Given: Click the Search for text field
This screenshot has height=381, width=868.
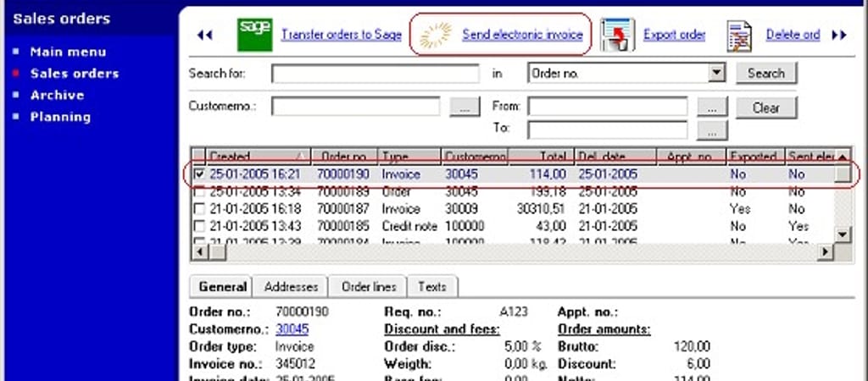Looking at the screenshot, I should click(375, 74).
